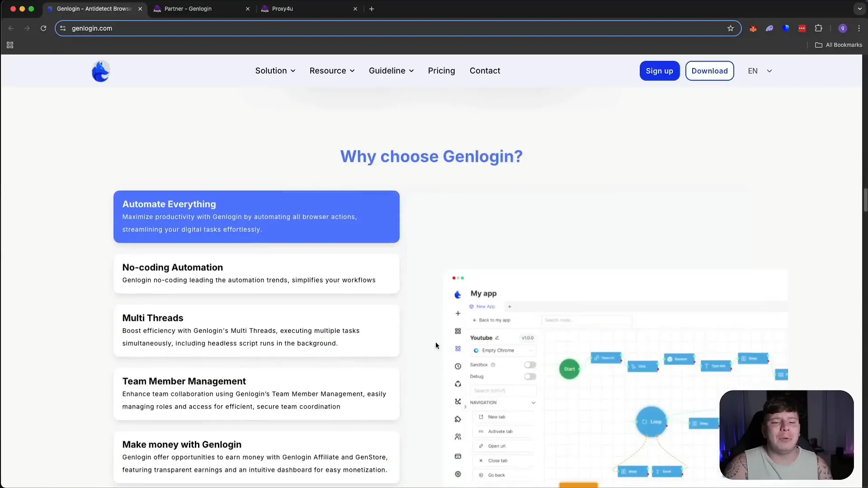Click the search node field in preview
This screenshot has width=868, height=488.
click(x=586, y=320)
